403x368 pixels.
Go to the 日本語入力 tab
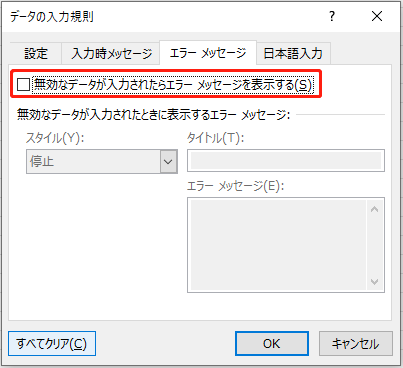coord(293,53)
